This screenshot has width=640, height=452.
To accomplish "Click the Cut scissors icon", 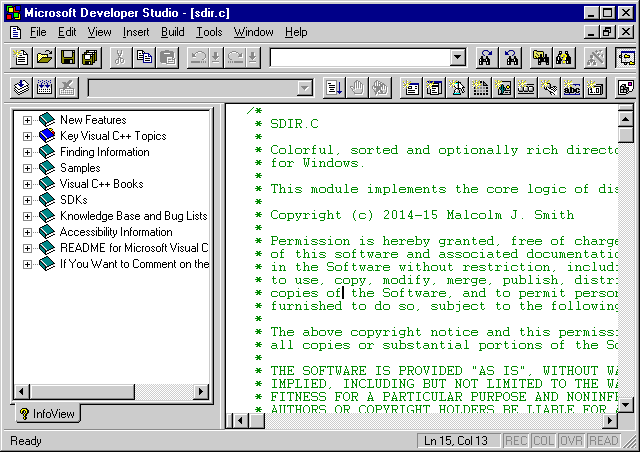I will (x=120, y=58).
